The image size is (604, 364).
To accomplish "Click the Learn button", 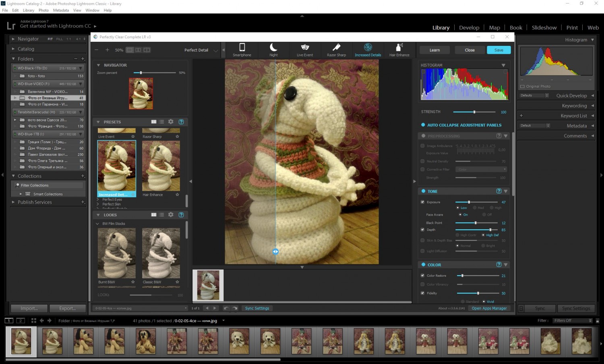I will [434, 50].
